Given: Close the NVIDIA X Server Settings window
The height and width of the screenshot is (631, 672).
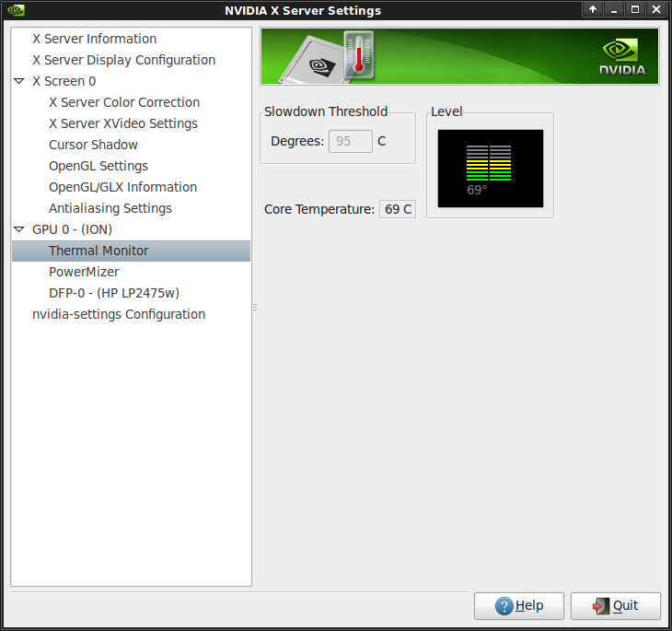Looking at the screenshot, I should [656, 9].
